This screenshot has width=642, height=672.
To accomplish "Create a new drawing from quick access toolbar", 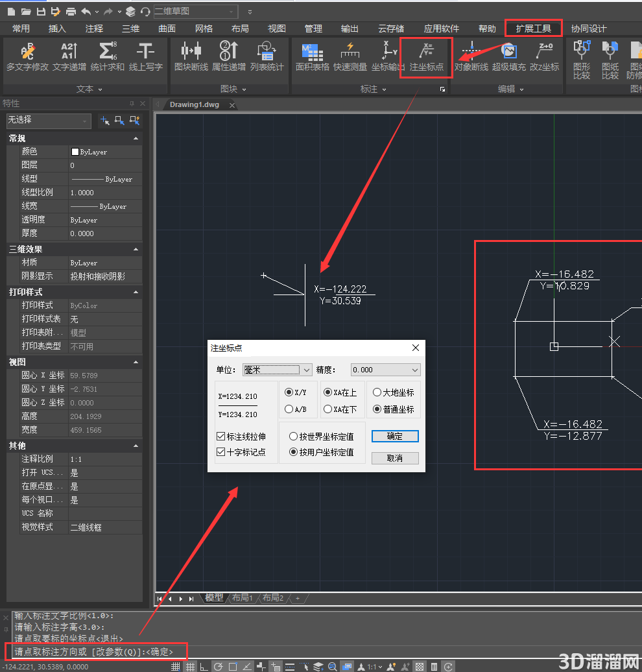I will tap(12, 12).
